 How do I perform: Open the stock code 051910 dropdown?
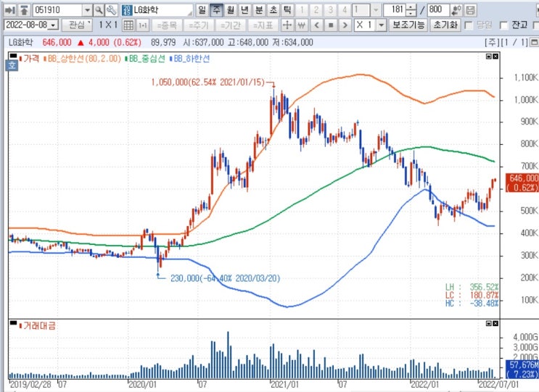point(87,10)
